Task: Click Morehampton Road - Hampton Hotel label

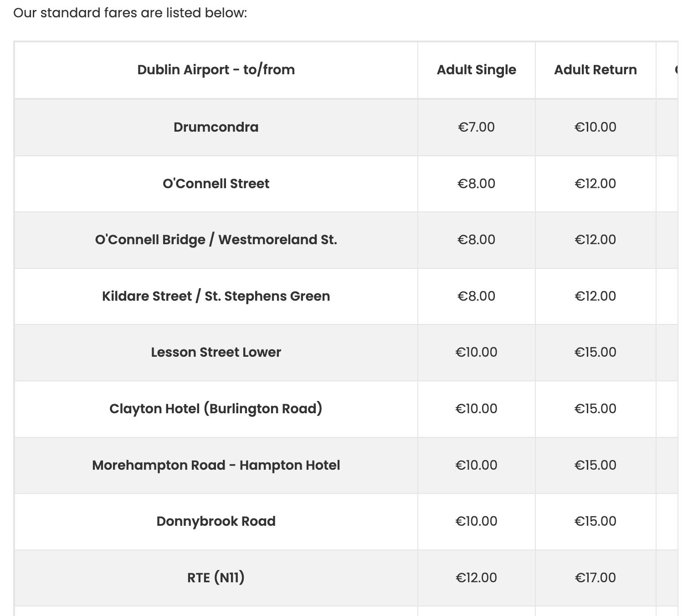Action: click(216, 465)
